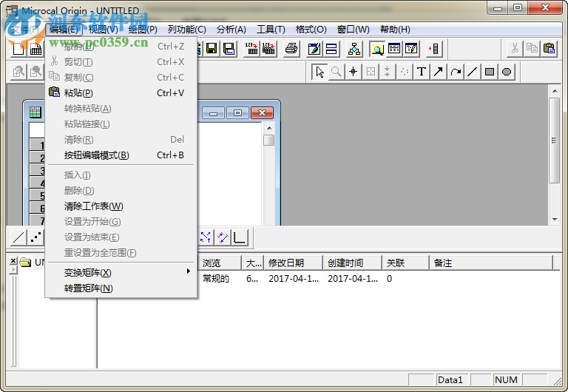Select the Arrow drawing tool
Screen dimensions: 568x392
(x=439, y=72)
